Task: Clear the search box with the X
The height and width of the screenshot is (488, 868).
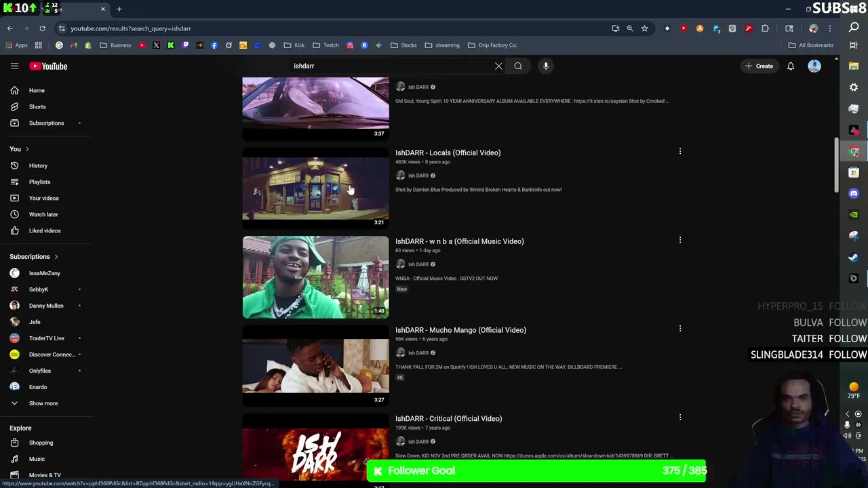Action: 498,66
